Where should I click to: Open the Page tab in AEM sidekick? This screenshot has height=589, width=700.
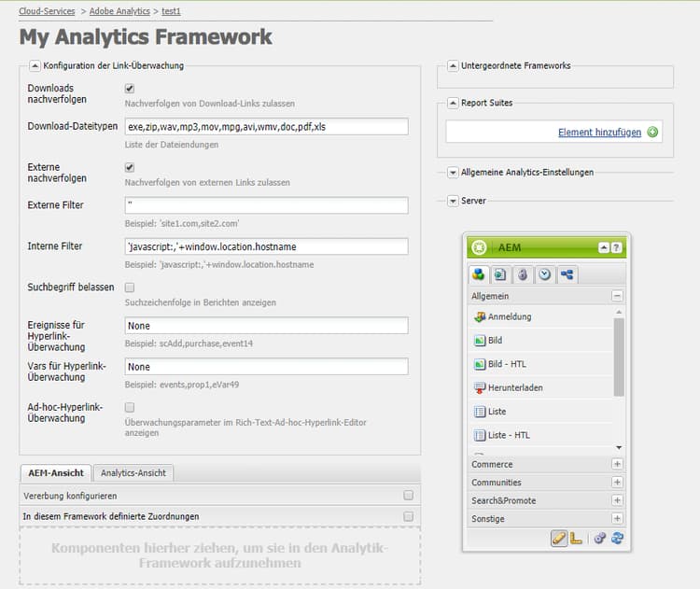(x=500, y=274)
